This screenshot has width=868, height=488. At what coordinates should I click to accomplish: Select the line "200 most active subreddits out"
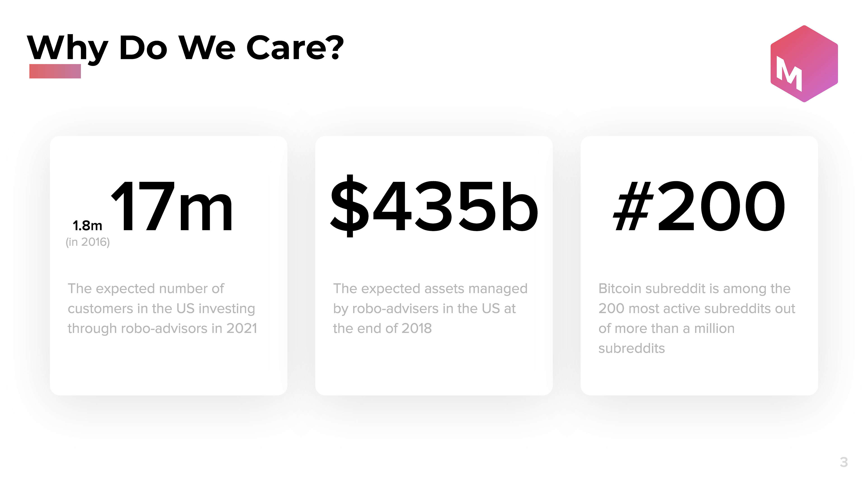(x=696, y=308)
